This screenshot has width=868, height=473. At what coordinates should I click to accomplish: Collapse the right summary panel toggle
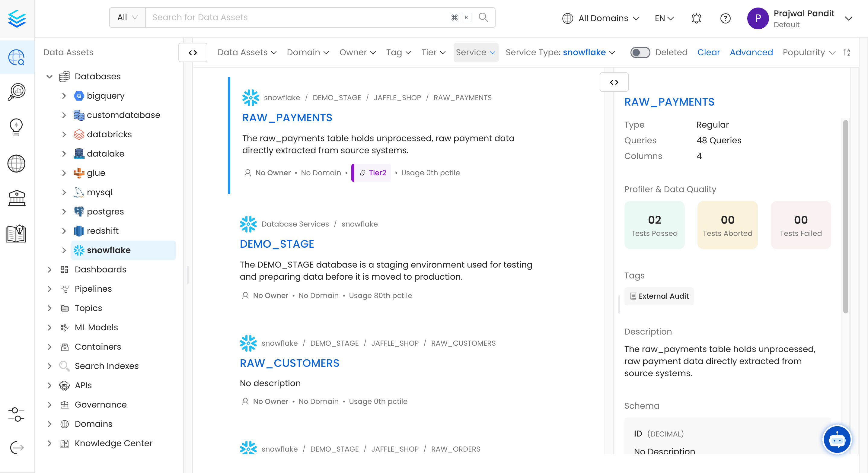tap(614, 82)
